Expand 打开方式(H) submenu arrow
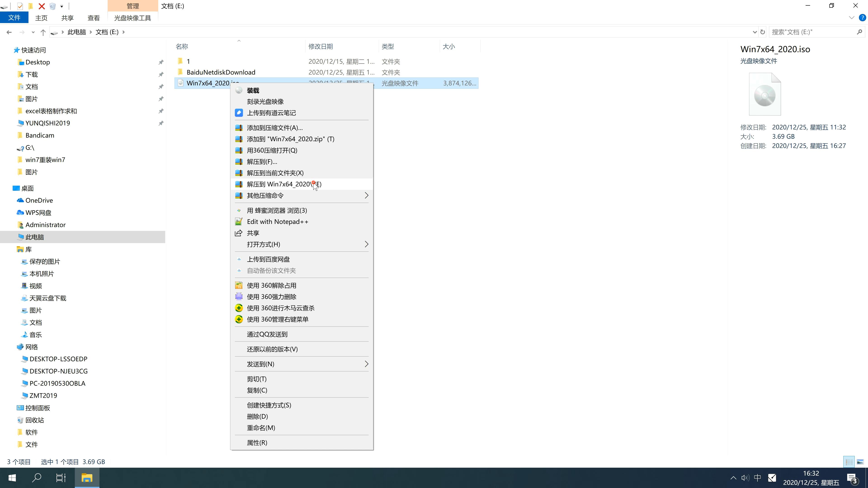Screen dimensions: 868x488 coord(366,244)
